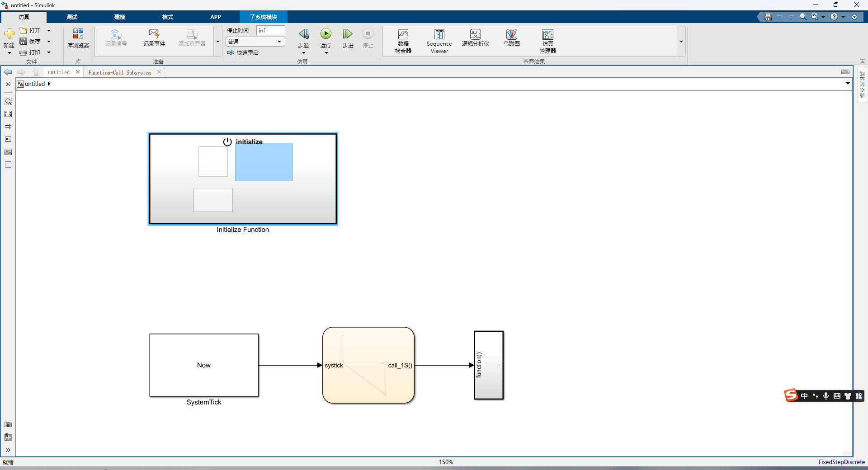This screenshot has height=470, width=868.
Task: Open the 逻辑分析仪 Logic Analyzer
Action: pyautogui.click(x=475, y=38)
